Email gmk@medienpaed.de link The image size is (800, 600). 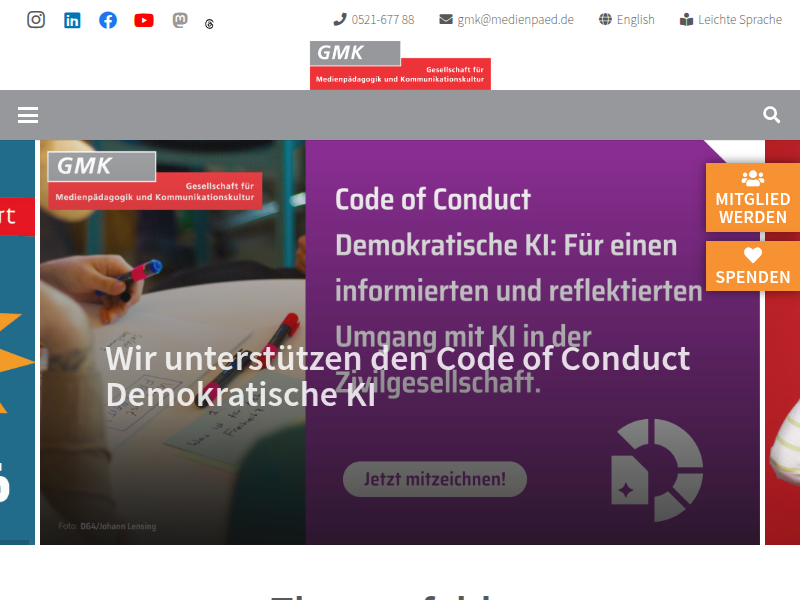pyautogui.click(x=507, y=20)
